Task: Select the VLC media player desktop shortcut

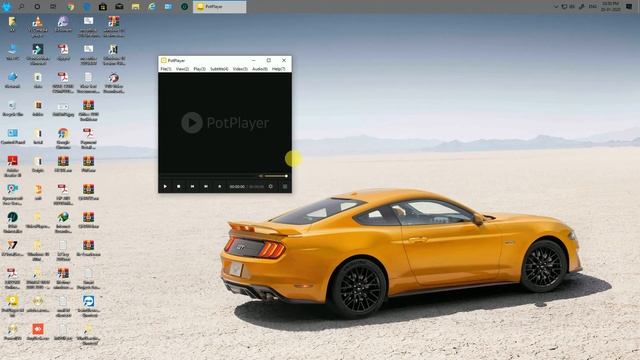Action: [x=38, y=27]
